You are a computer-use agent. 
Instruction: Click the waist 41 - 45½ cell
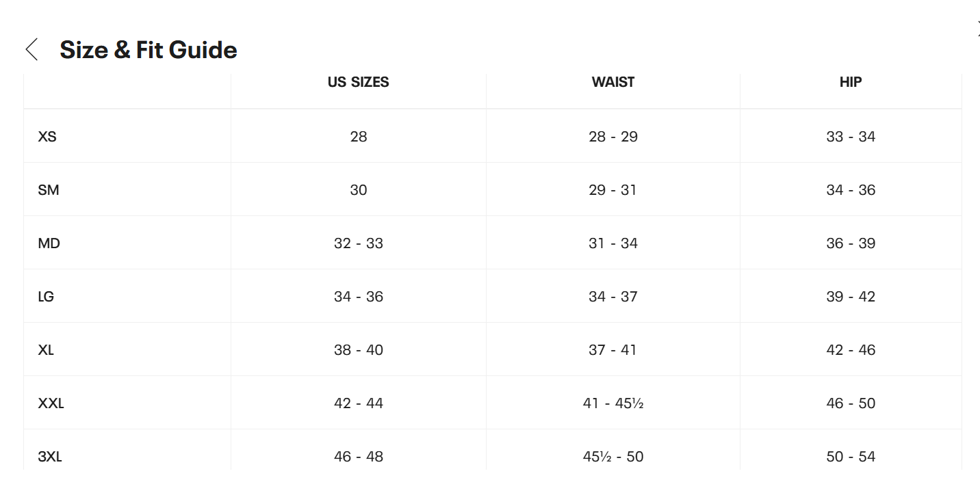pyautogui.click(x=613, y=403)
